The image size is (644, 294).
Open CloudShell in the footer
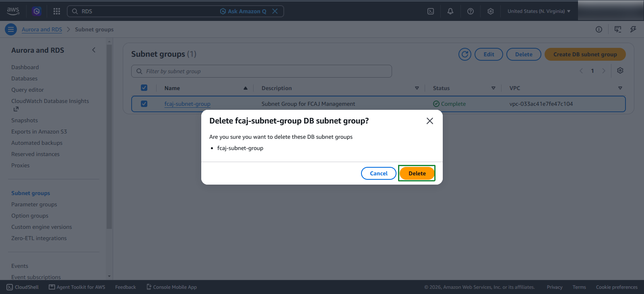point(23,287)
